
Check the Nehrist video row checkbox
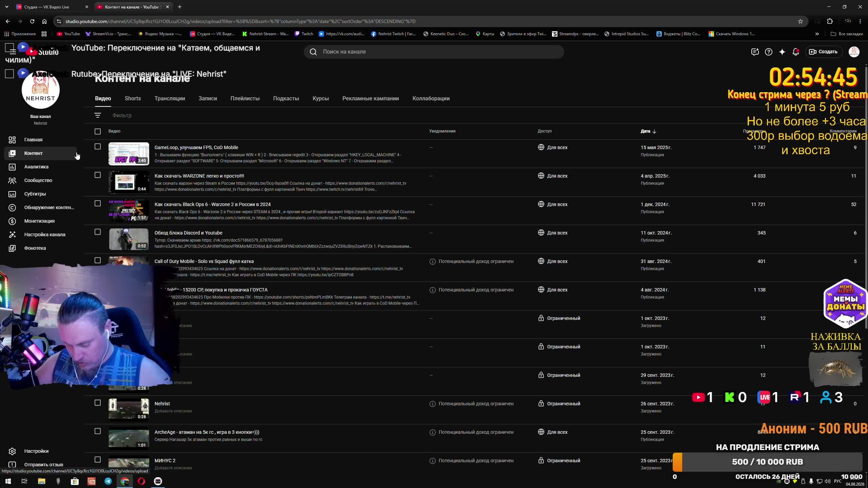pos(98,403)
